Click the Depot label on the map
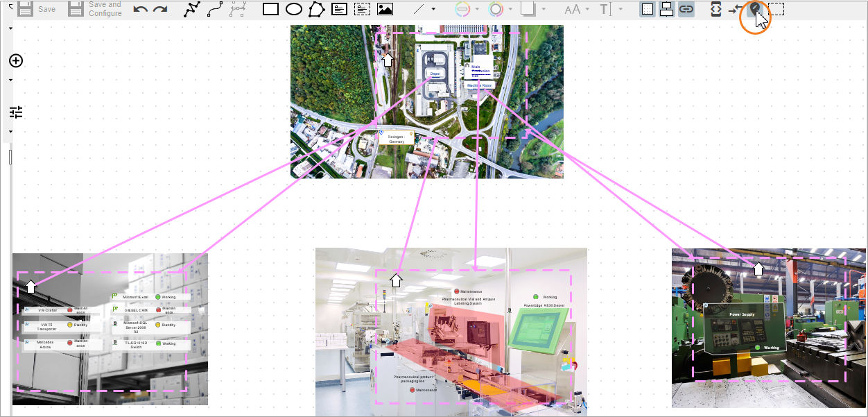 point(435,73)
